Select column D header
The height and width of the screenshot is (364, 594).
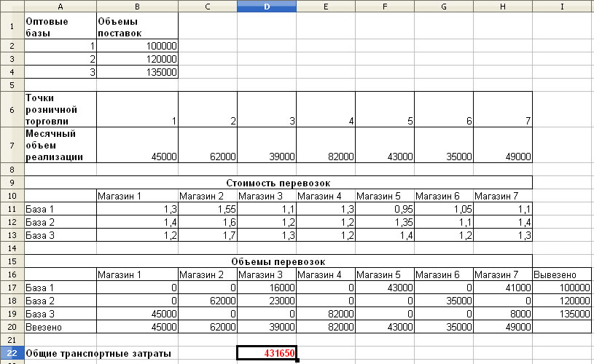(x=267, y=7)
